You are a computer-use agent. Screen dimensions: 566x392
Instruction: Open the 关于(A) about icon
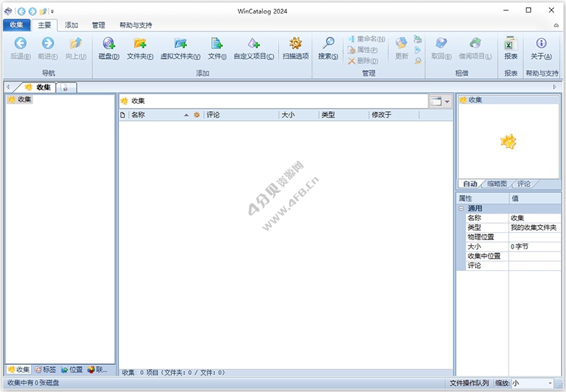541,43
